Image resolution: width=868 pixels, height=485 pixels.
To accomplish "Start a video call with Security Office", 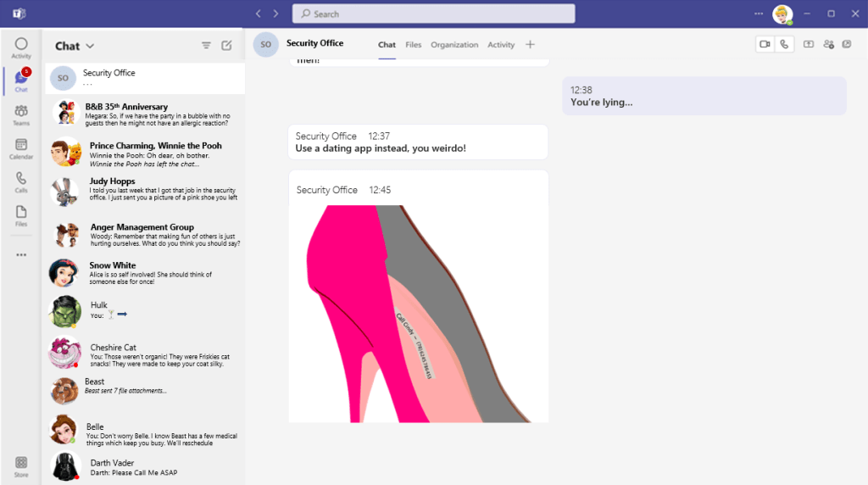I will [765, 44].
